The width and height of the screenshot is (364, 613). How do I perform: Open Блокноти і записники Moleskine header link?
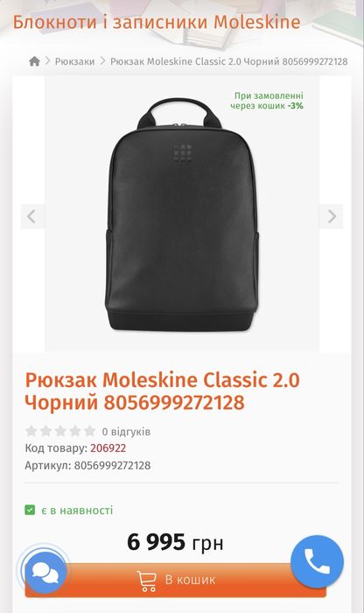pos(157,22)
